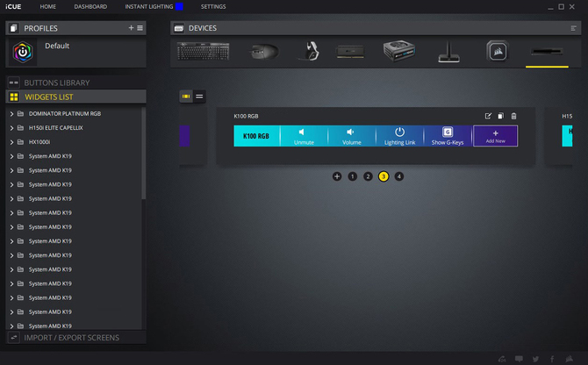Open the Corsair sails logo link
Image resolution: width=588 pixels, height=365 pixels.
point(570,359)
